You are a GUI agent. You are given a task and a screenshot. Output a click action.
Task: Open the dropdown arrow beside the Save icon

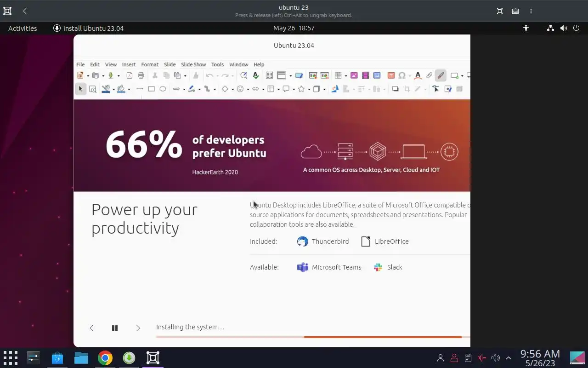click(118, 76)
